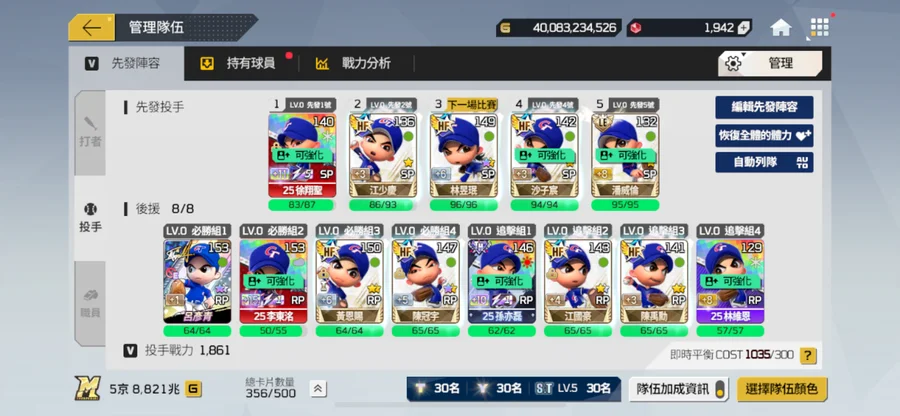
Task: Open the home screen via house icon
Action: click(x=781, y=28)
